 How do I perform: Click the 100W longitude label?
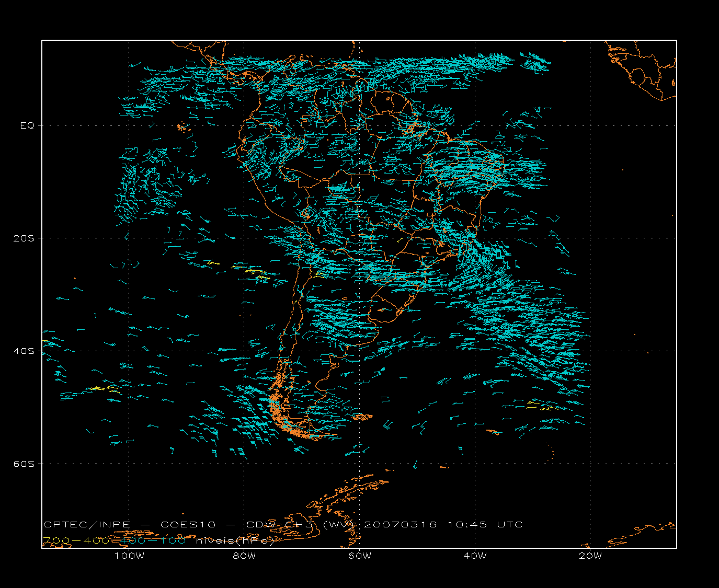129,556
